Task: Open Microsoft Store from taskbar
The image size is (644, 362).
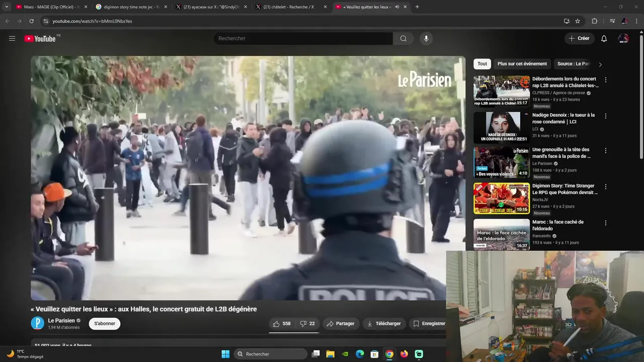Action: [374, 354]
